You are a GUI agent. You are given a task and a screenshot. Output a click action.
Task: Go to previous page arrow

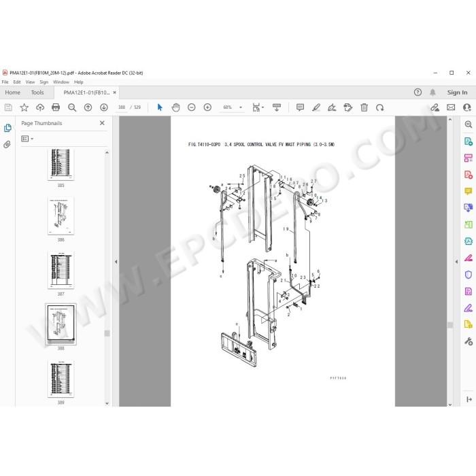[88, 107]
